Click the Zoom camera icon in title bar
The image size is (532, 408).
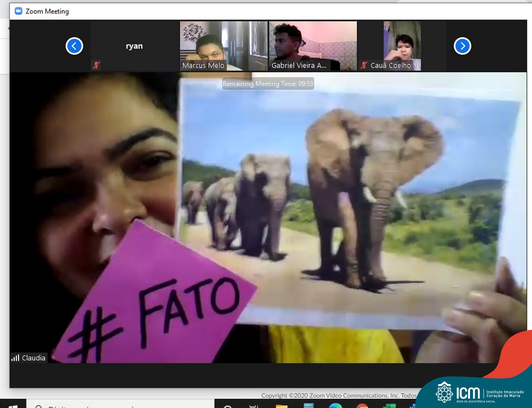point(18,11)
